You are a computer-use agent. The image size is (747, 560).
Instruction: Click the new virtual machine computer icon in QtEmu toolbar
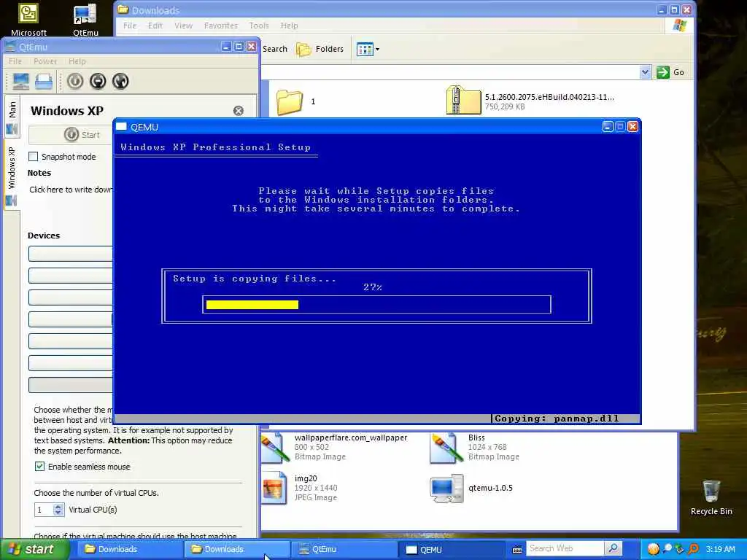point(20,82)
